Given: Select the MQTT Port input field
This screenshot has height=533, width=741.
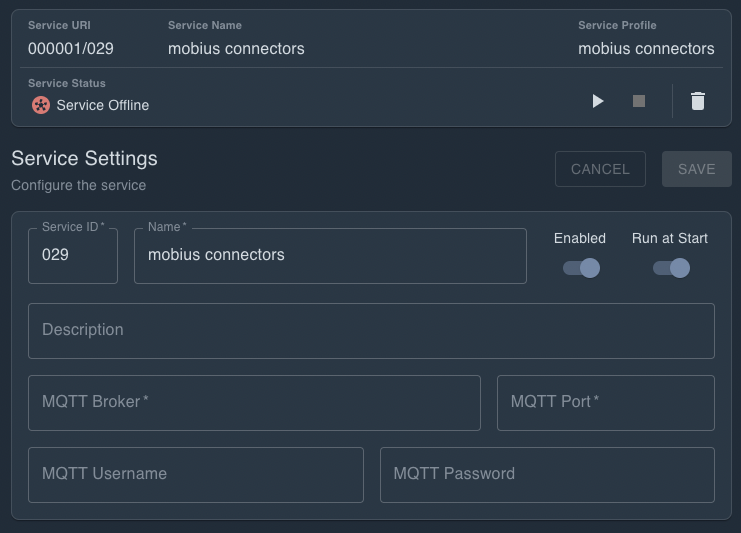Looking at the screenshot, I should point(605,403).
